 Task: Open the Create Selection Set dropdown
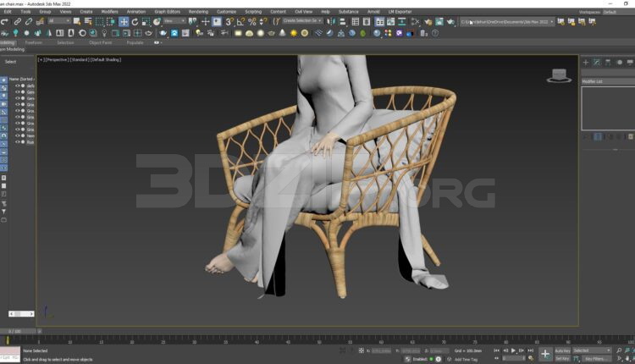(302, 21)
